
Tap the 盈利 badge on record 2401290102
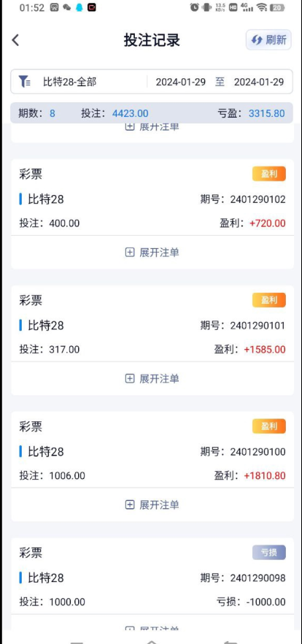coord(269,174)
